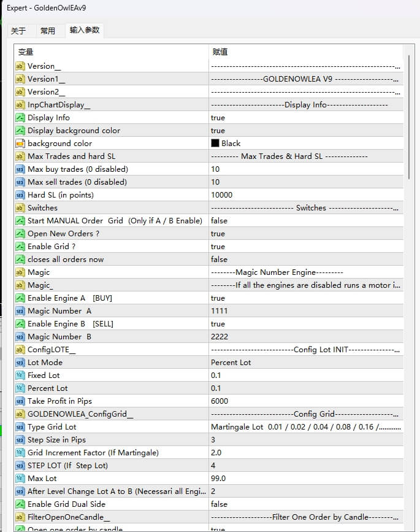
Task: Edit Take Profit in Pips value 6000
Action: click(x=306, y=401)
